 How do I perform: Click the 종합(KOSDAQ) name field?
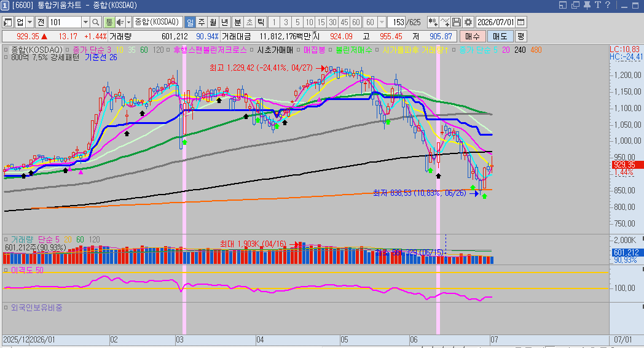pyautogui.click(x=158, y=22)
